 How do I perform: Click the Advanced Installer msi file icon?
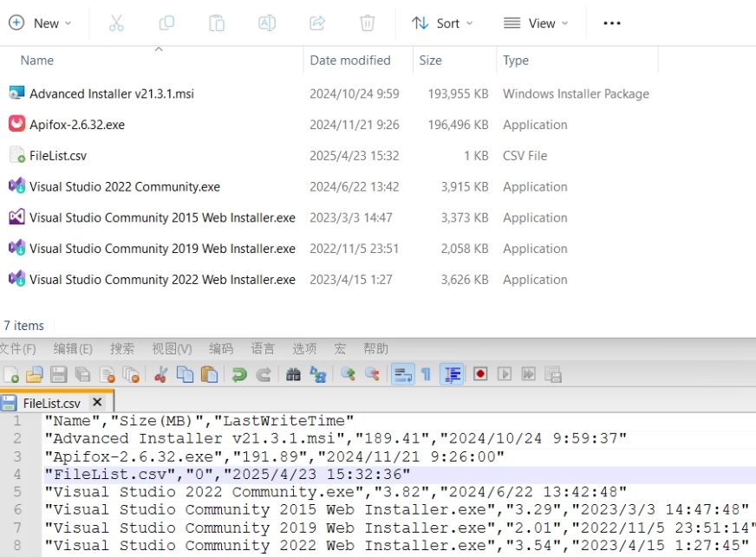pos(16,93)
